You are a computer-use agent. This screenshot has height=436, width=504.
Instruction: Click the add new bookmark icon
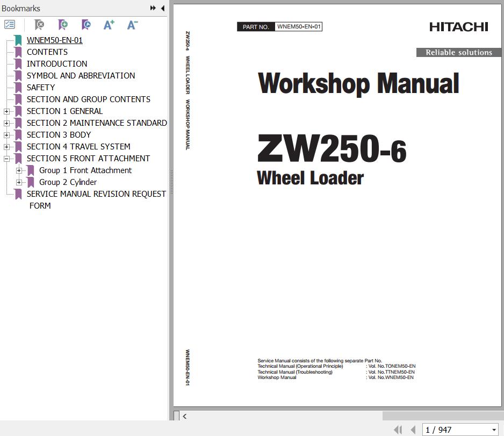coord(63,24)
